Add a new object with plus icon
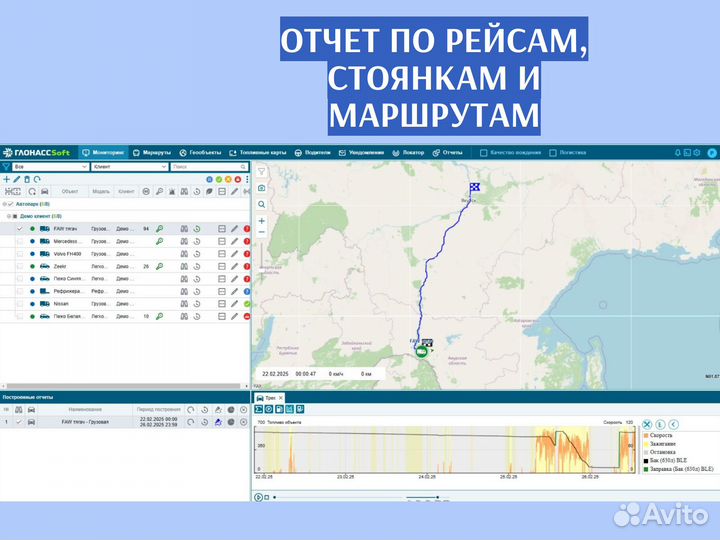 (6, 179)
